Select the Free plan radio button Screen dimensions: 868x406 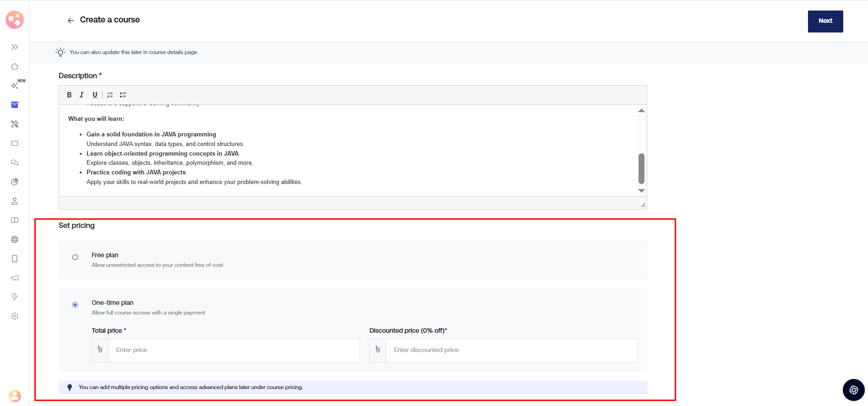(x=75, y=257)
